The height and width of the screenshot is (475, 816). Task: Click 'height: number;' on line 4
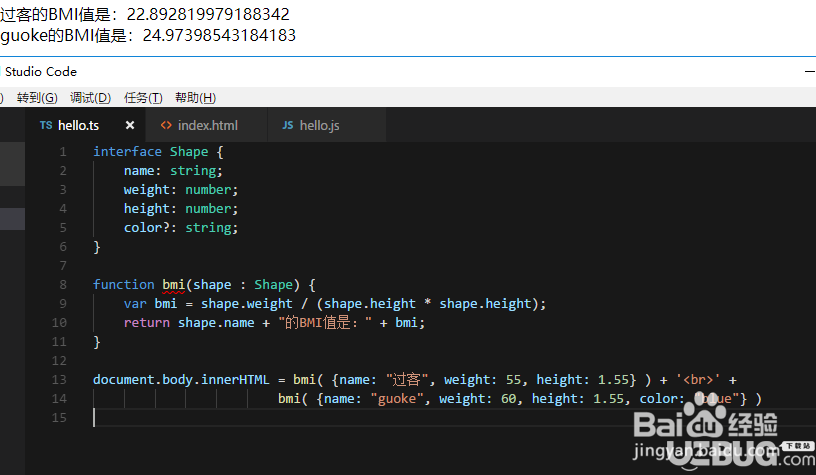click(x=181, y=209)
